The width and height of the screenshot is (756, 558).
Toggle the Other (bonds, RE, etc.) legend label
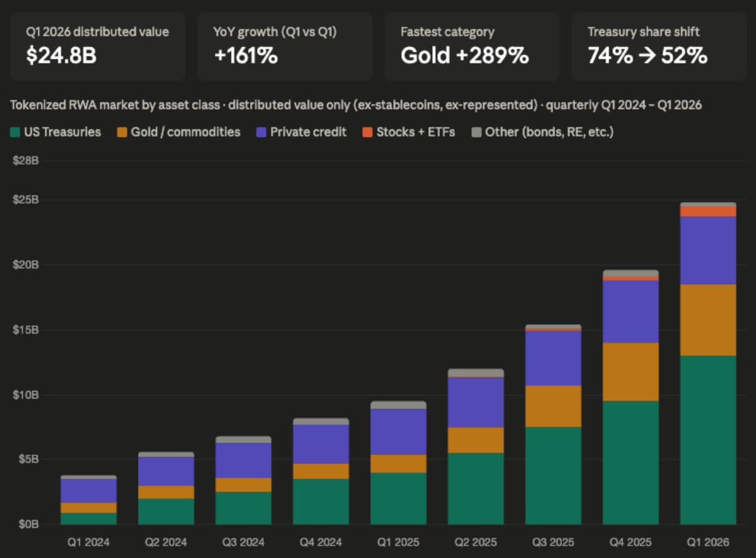549,132
